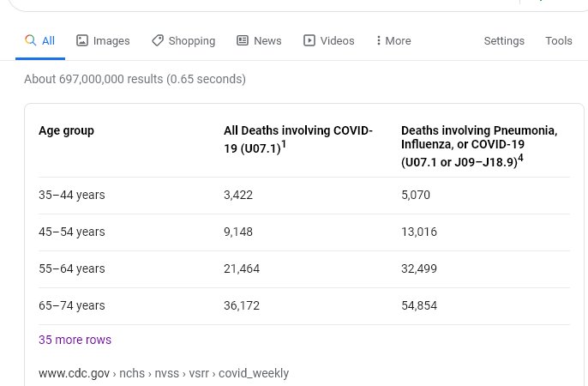This screenshot has width=588, height=386.
Task: Click the News newspaper icon
Action: coord(243,40)
